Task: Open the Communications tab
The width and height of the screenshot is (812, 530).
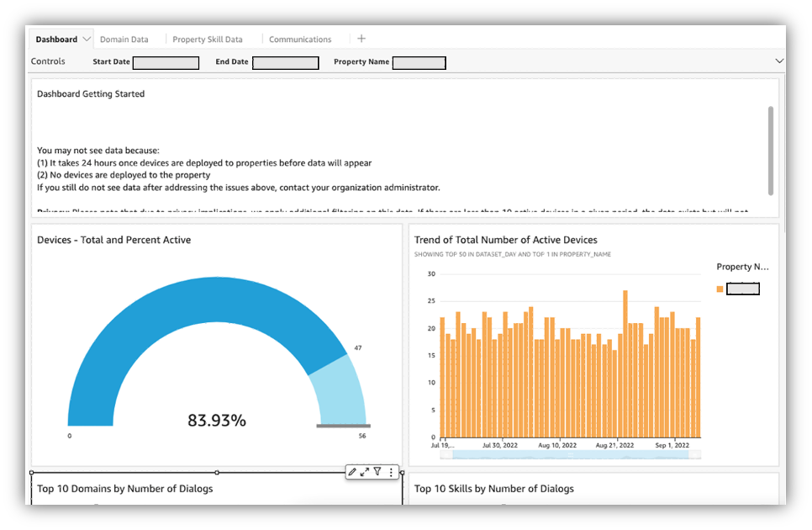Action: point(301,38)
